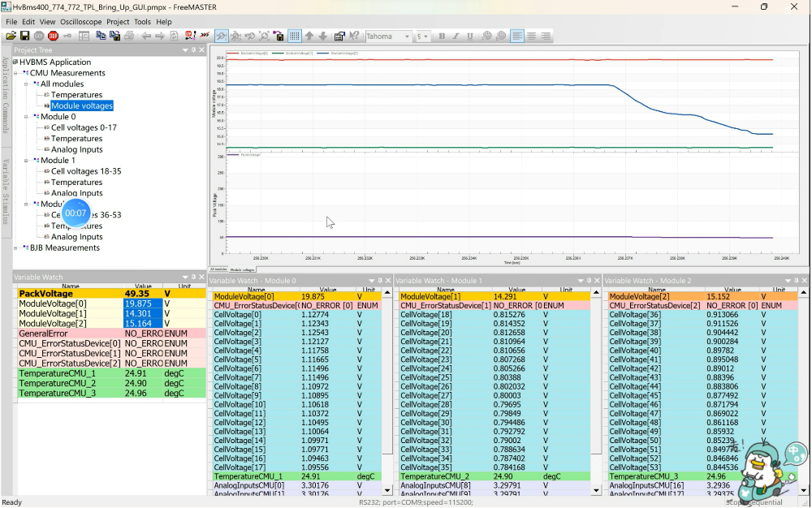
Task: Click the PackVoltage row in Variable Watch
Action: tap(46, 294)
